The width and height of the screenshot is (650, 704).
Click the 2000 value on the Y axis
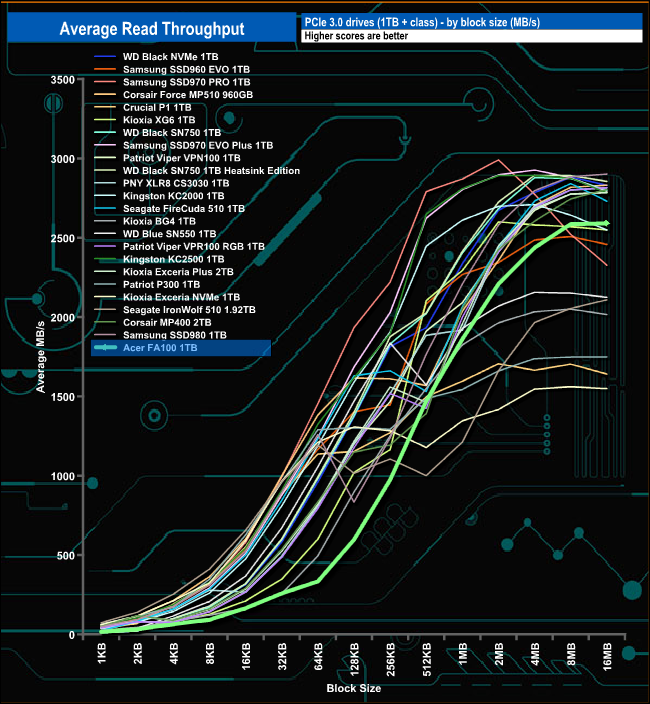pos(62,318)
